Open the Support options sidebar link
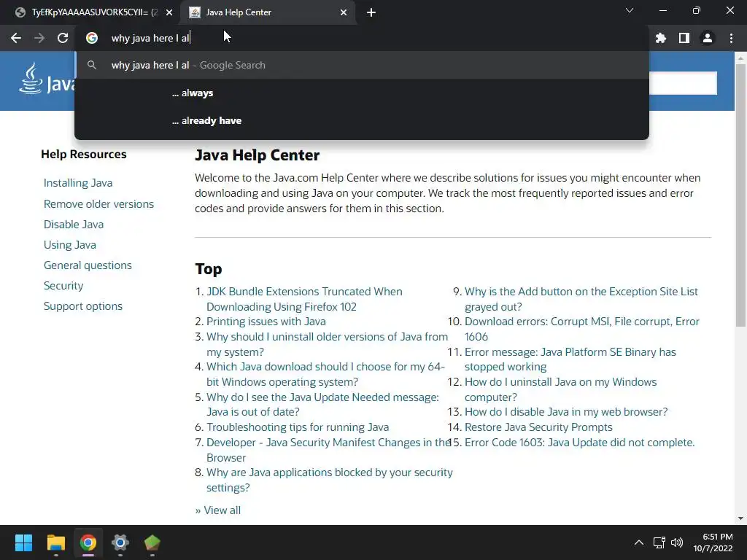Screen dimensions: 747x560 (83, 306)
